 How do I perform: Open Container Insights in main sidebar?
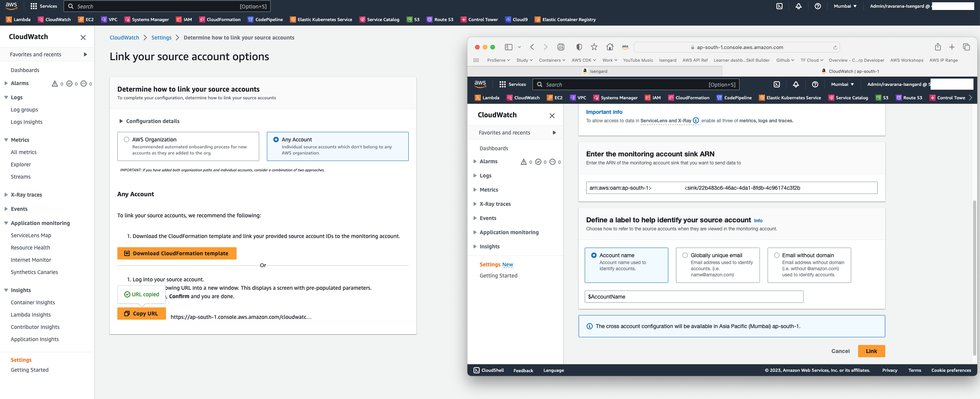[33, 302]
